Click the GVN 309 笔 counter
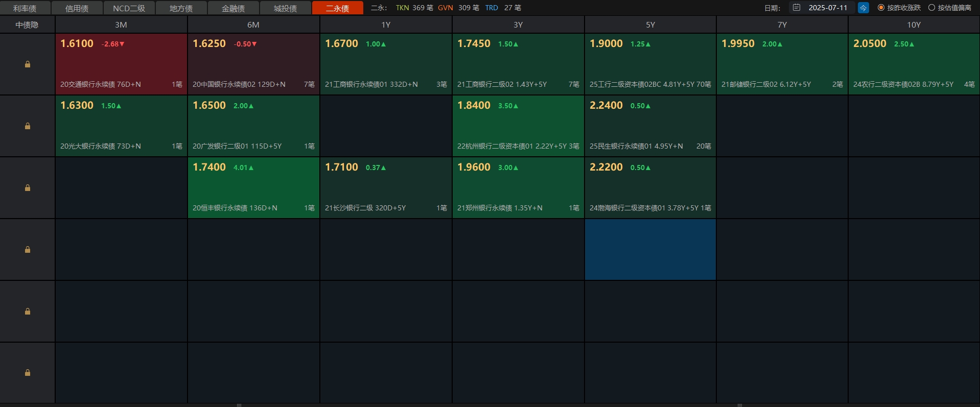This screenshot has width=980, height=407. [x=458, y=8]
